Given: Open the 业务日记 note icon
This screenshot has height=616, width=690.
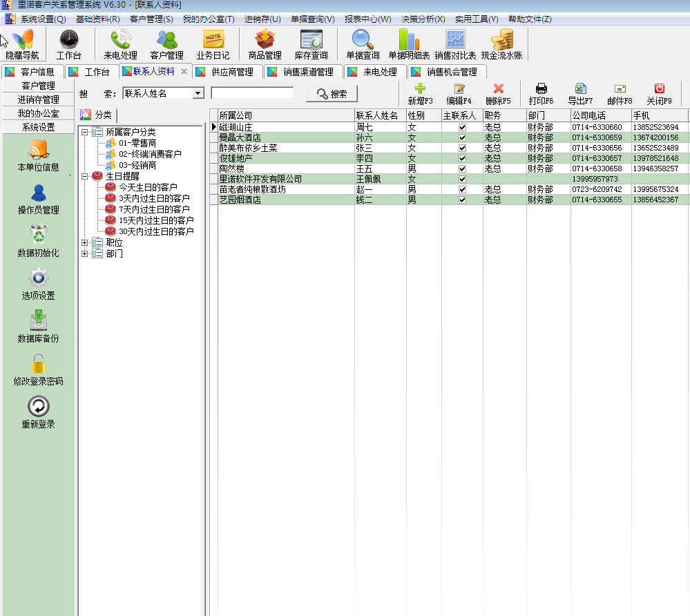Looking at the screenshot, I should (213, 44).
